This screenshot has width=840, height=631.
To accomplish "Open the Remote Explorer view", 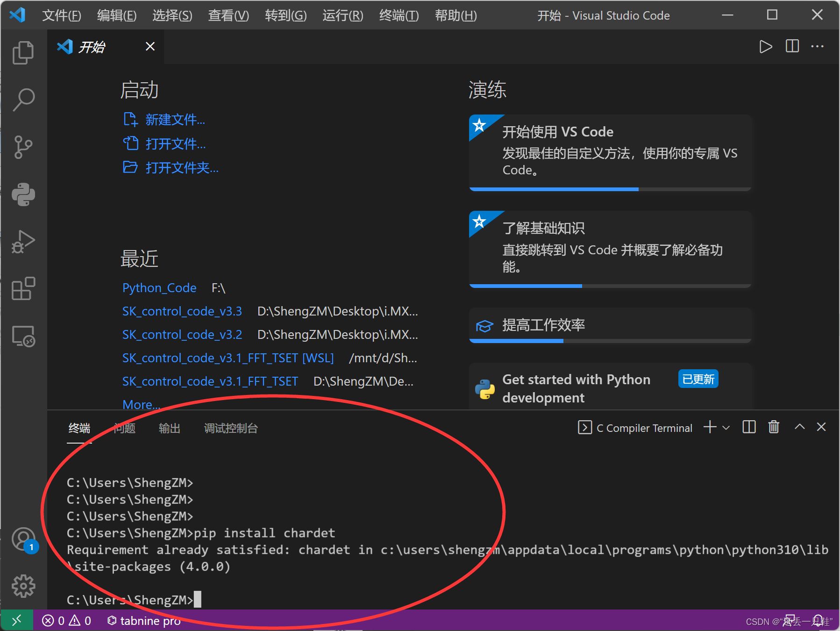I will click(x=23, y=336).
